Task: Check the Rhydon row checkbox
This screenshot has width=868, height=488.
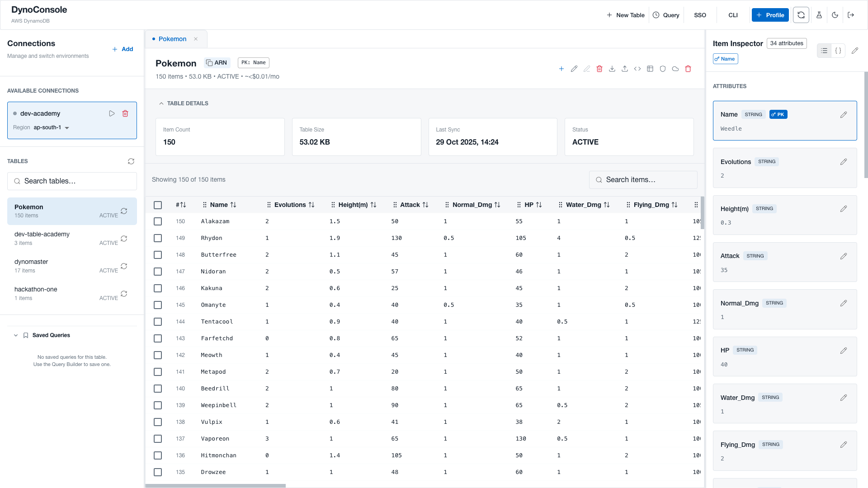Action: [158, 238]
